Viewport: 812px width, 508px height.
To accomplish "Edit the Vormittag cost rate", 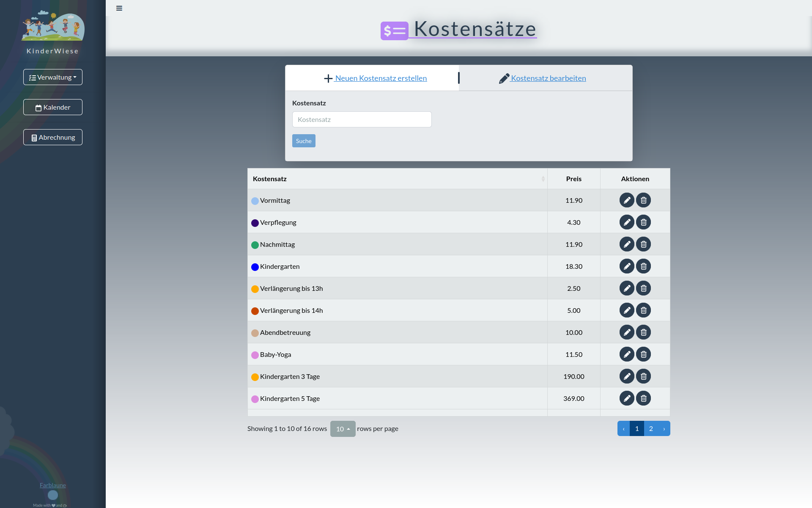I will tap(627, 200).
